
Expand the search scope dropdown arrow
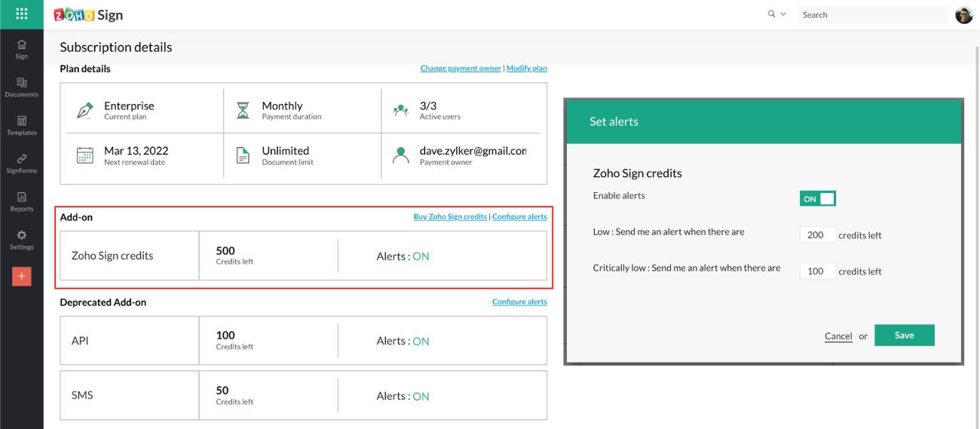[x=783, y=14]
